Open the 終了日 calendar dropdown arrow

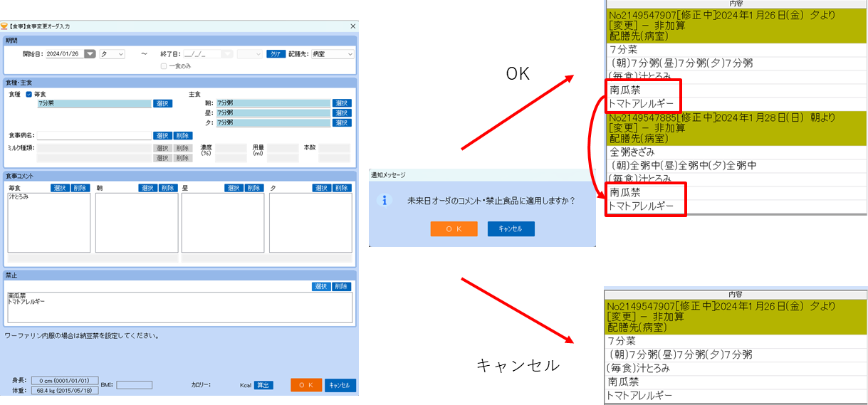(227, 54)
